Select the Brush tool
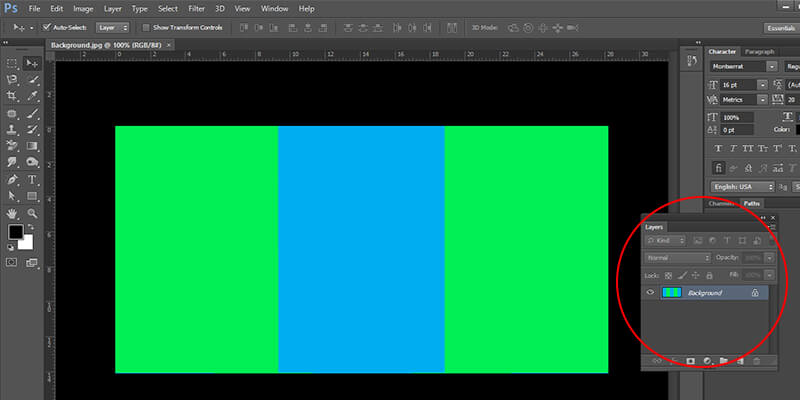This screenshot has height=400, width=800. 32,113
